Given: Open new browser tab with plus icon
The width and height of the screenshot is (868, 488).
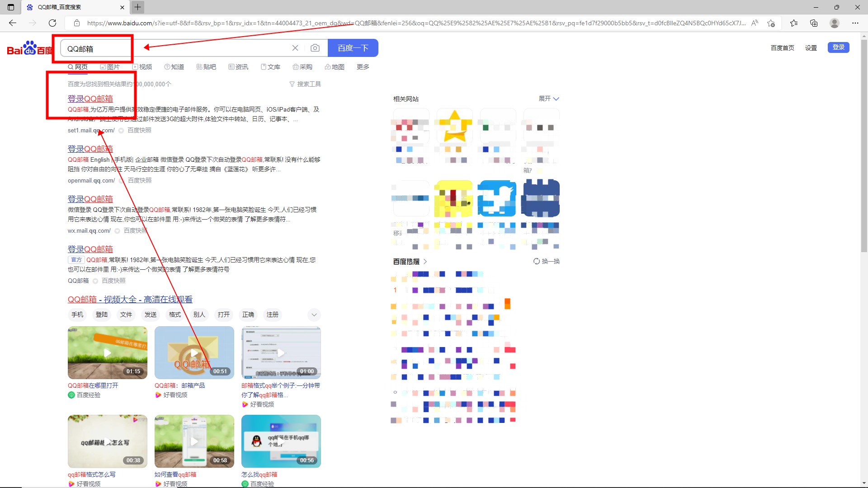Looking at the screenshot, I should click(137, 7).
